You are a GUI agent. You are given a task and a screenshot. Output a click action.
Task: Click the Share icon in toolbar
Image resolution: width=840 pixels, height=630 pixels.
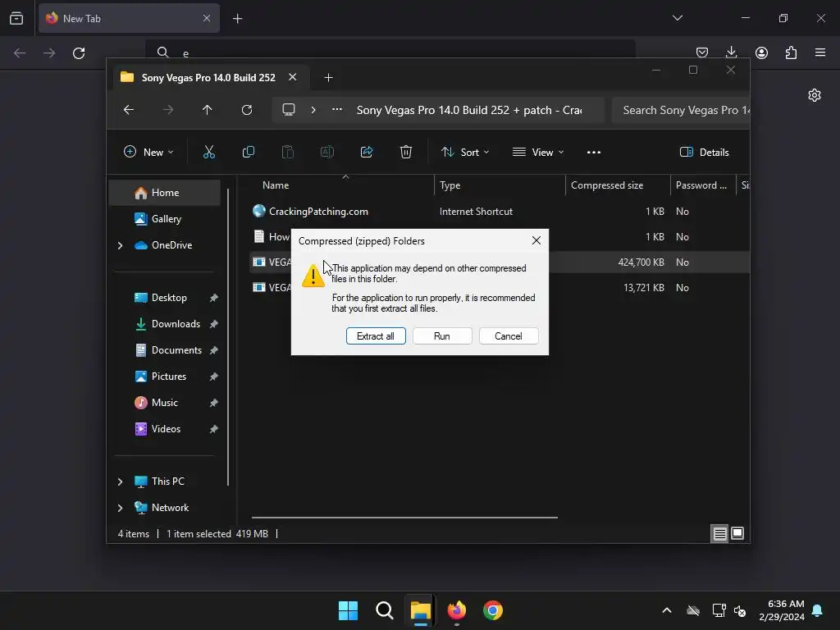[367, 152]
